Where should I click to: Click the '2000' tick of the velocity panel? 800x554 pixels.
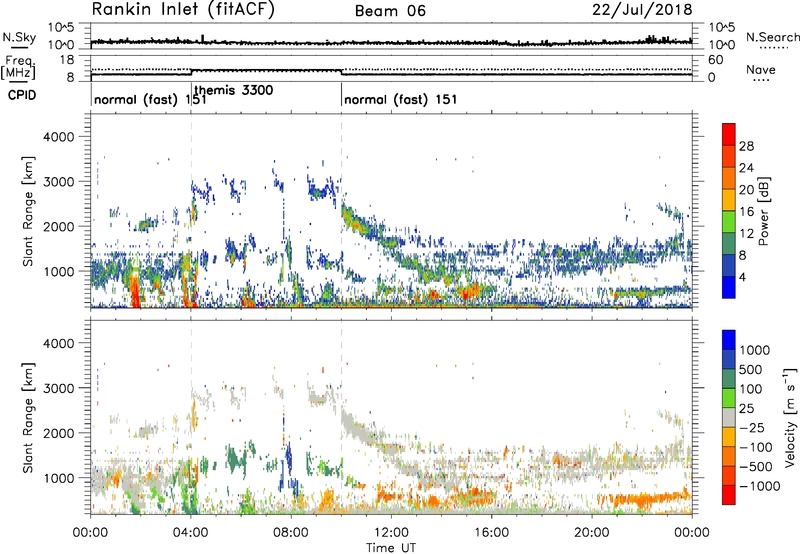[58, 433]
